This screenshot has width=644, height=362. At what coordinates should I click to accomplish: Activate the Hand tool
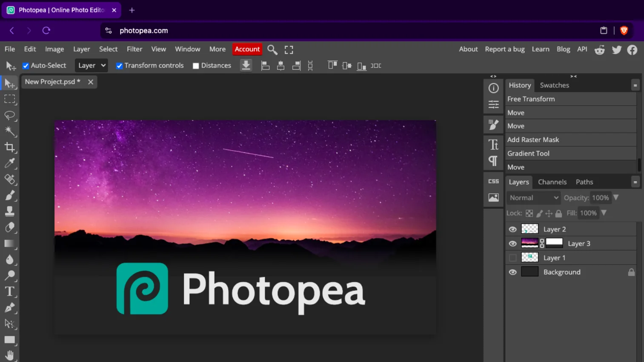[10, 356]
